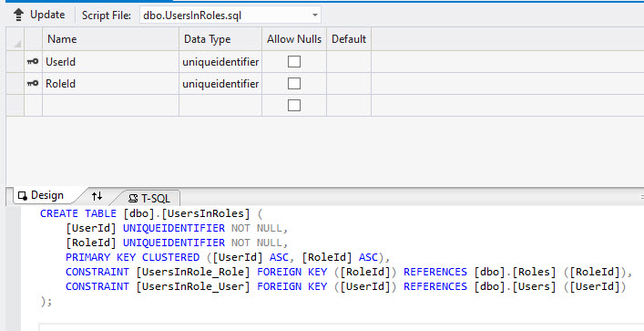
Task: Toggle Allow Nulls for UserId
Action: (294, 62)
